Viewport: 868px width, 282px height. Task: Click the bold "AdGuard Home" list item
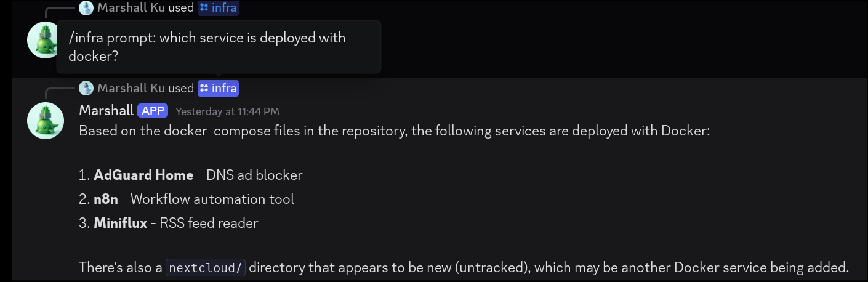[x=143, y=175]
